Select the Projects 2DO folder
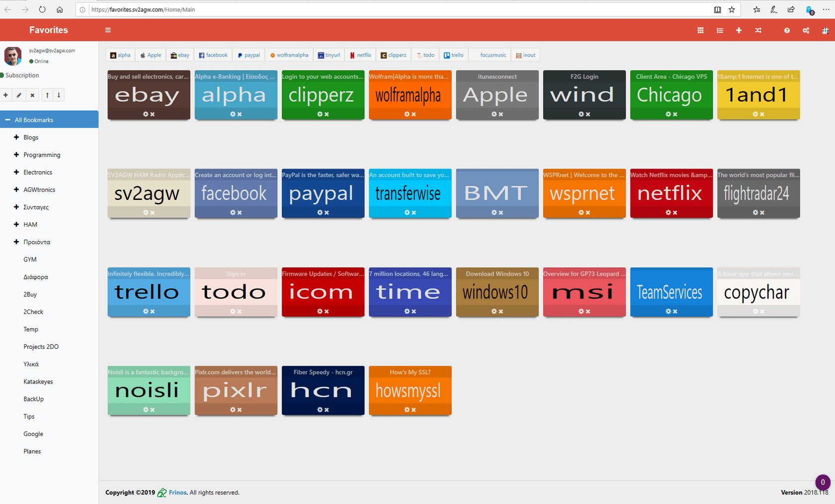 point(41,347)
